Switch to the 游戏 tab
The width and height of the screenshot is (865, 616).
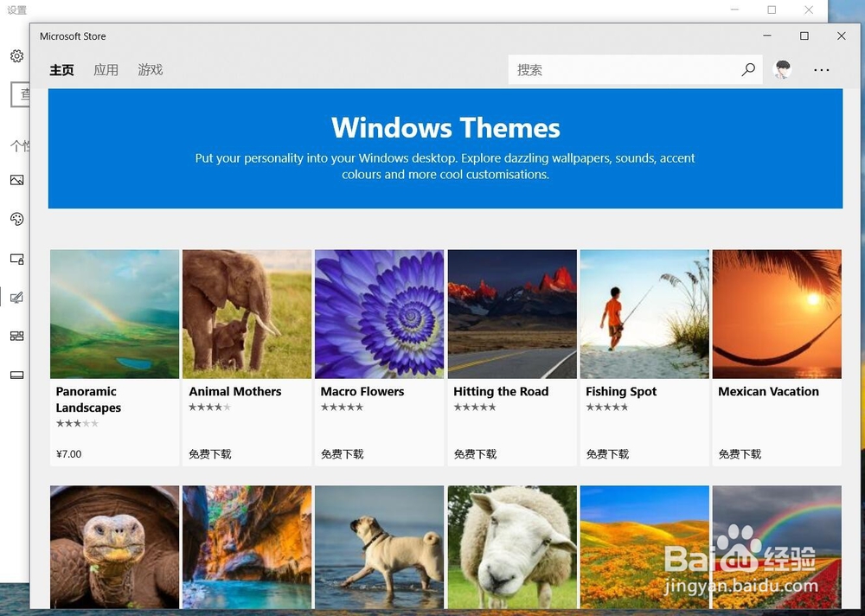pyautogui.click(x=150, y=70)
